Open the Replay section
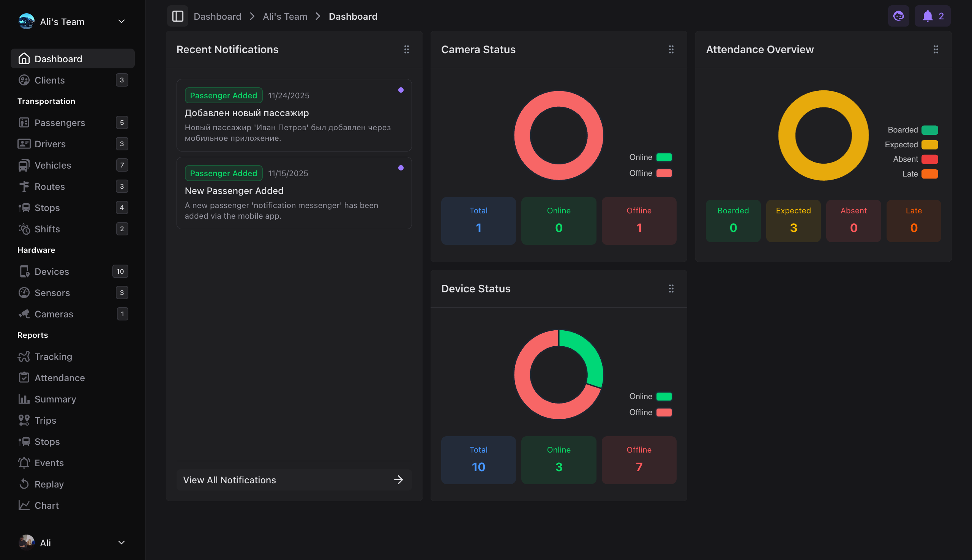Viewport: 972px width, 560px height. pyautogui.click(x=49, y=484)
